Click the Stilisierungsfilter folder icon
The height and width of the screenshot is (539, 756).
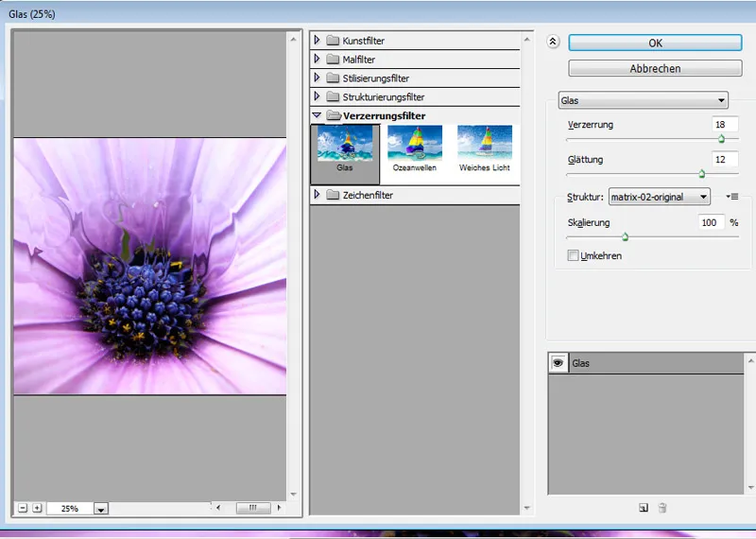333,78
